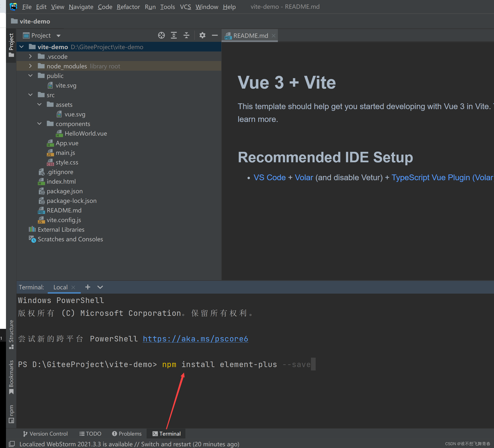The height and width of the screenshot is (448, 494).
Task: Open the VS Code link in README
Action: 270,177
